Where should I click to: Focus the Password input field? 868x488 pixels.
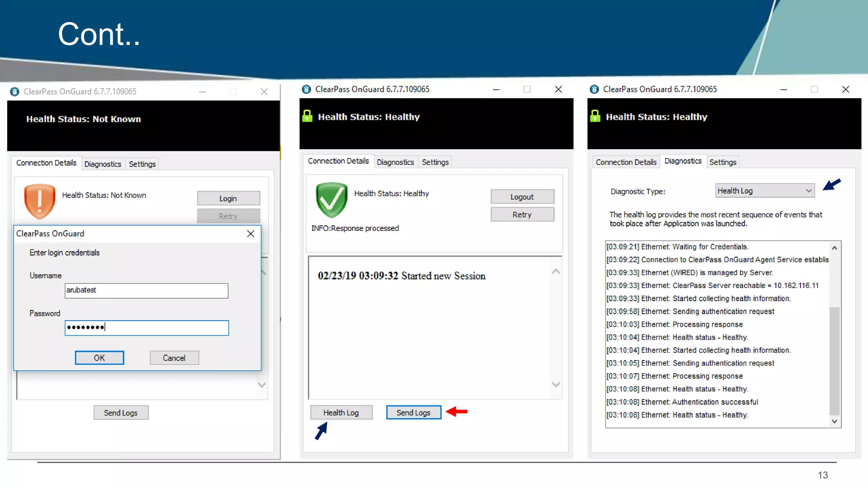point(147,328)
